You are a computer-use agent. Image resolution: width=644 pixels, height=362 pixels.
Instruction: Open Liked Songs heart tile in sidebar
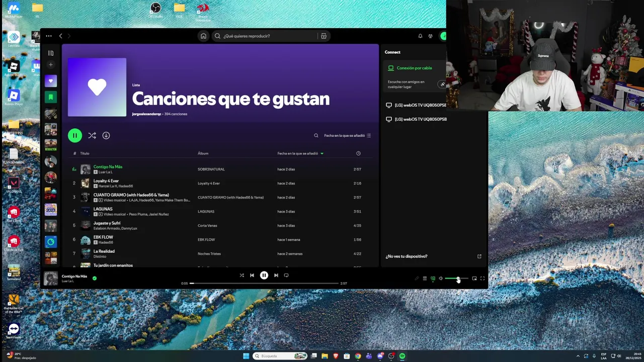pos(50,80)
